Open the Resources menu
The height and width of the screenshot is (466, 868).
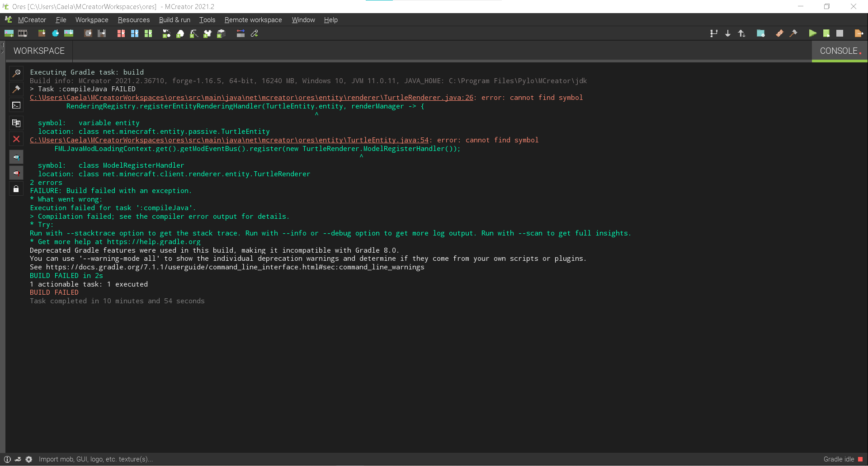(x=134, y=20)
